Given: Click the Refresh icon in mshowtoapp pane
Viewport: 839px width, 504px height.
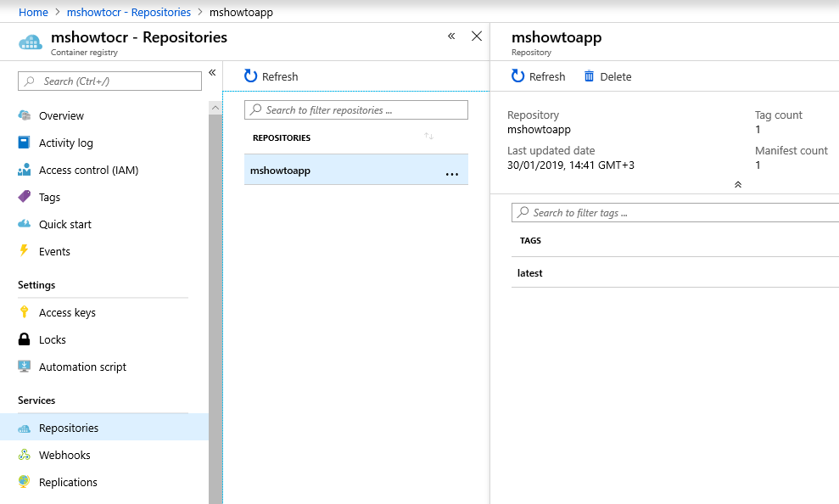Looking at the screenshot, I should point(517,76).
